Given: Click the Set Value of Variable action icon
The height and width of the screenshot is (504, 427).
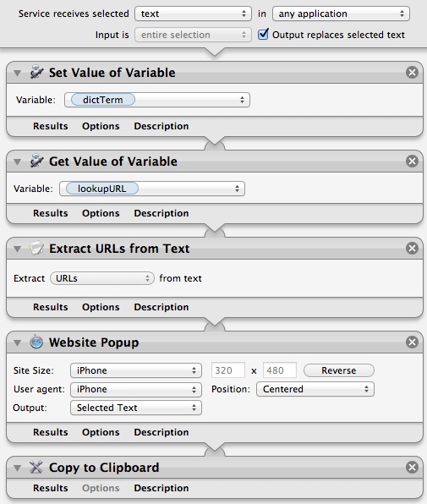Looking at the screenshot, I should [x=36, y=73].
